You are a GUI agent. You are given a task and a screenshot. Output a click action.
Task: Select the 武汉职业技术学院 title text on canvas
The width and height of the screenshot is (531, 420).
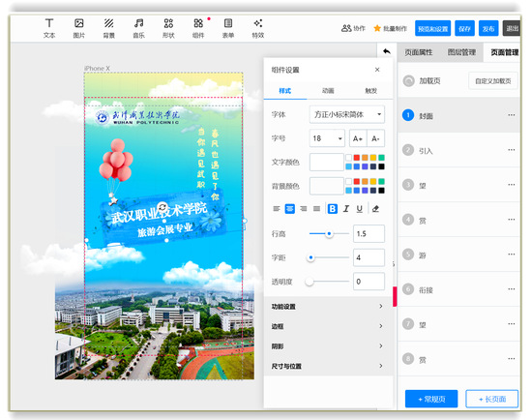tap(160, 213)
